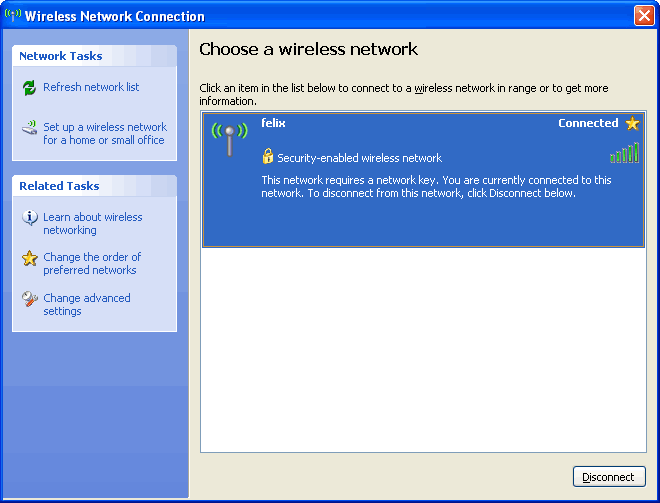Click the wireless icon in the title bar

(x=13, y=15)
